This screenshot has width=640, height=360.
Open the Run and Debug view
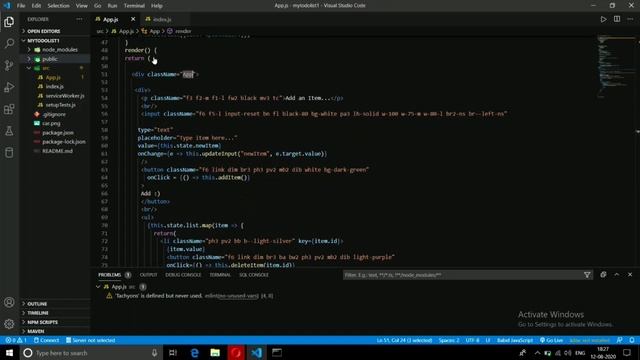coord(9,87)
